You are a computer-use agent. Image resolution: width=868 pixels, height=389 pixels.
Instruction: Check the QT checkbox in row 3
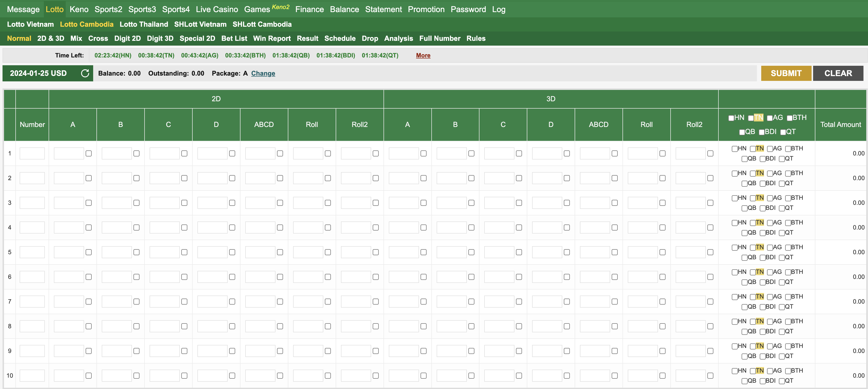click(x=782, y=208)
